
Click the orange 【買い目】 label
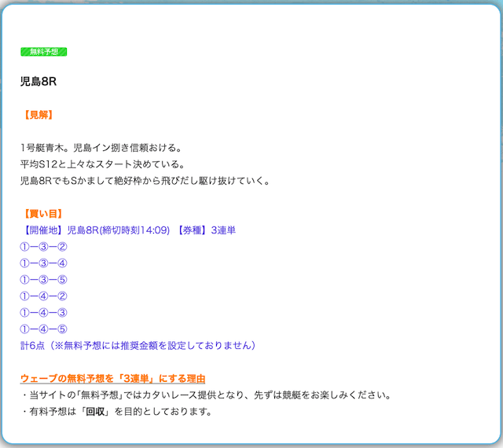(x=43, y=214)
